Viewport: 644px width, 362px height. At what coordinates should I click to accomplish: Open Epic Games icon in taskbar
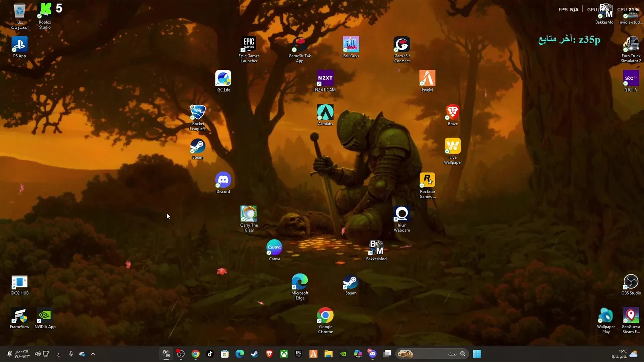coord(299,354)
